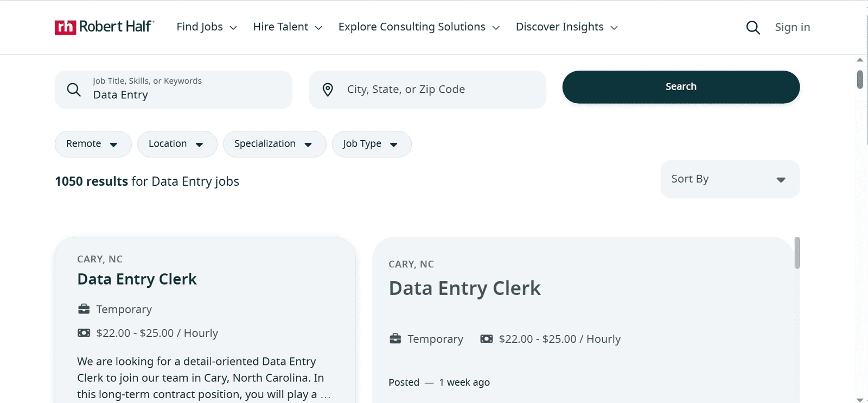868x403 pixels.
Task: Click the job detail panel scrollbar
Action: coord(797,253)
